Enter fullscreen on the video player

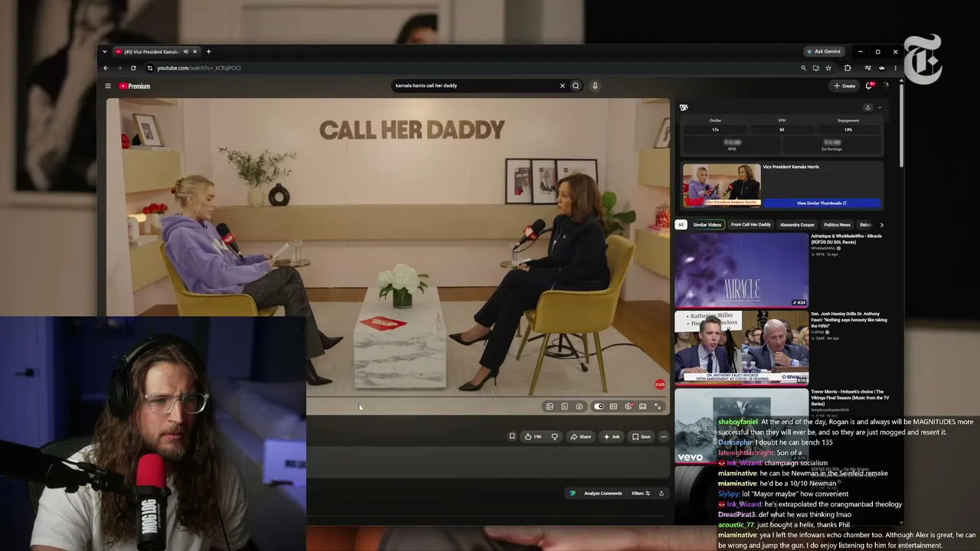657,406
